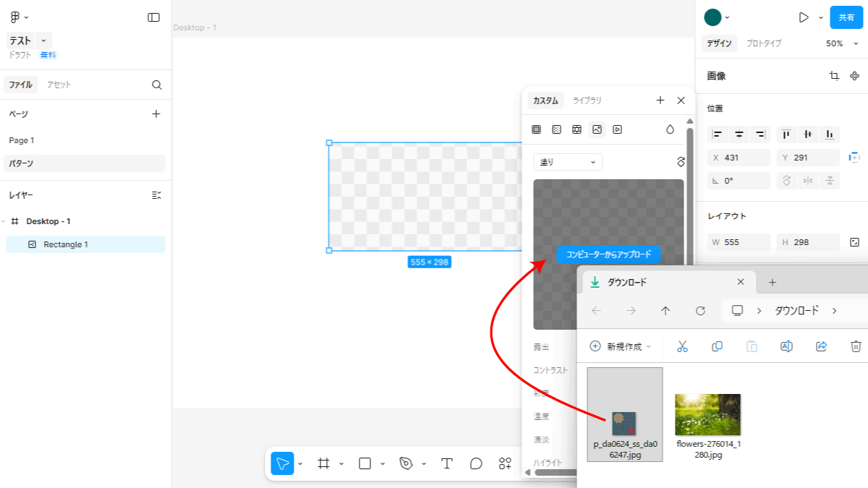Toggle the aspect ratio lock beside height
Image resolution: width=868 pixels, height=488 pixels.
click(x=854, y=242)
